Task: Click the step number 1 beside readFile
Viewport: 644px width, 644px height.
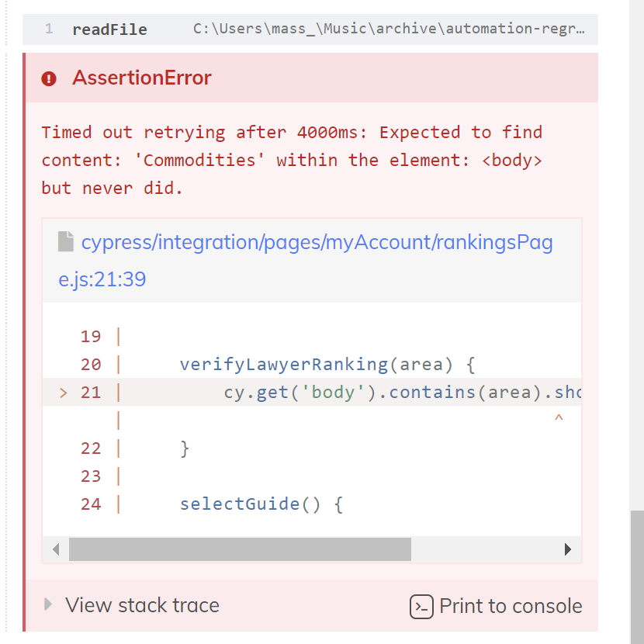Action: [x=48, y=28]
